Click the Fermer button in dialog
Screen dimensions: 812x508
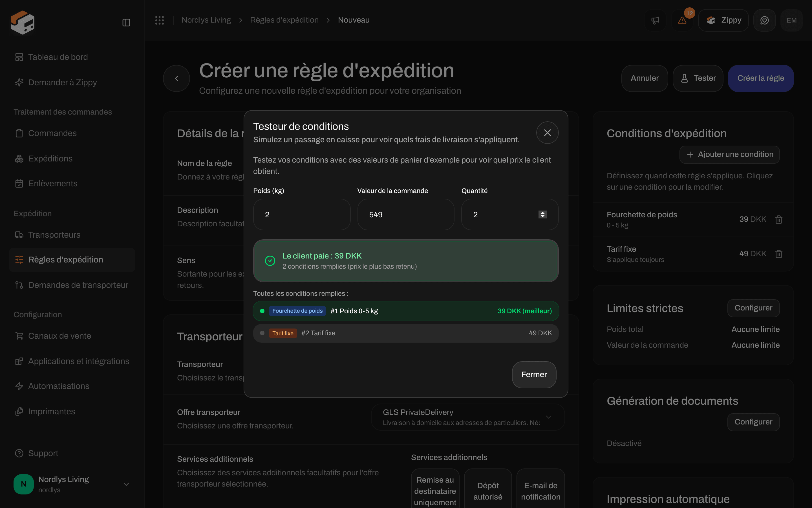pyautogui.click(x=534, y=375)
